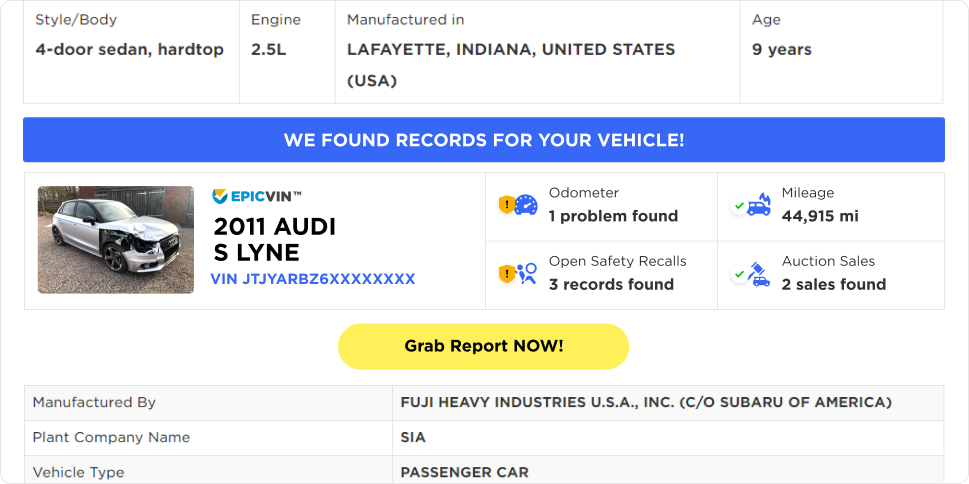Select the Manufactured By table row
The height and width of the screenshot is (484, 969).
click(x=484, y=403)
